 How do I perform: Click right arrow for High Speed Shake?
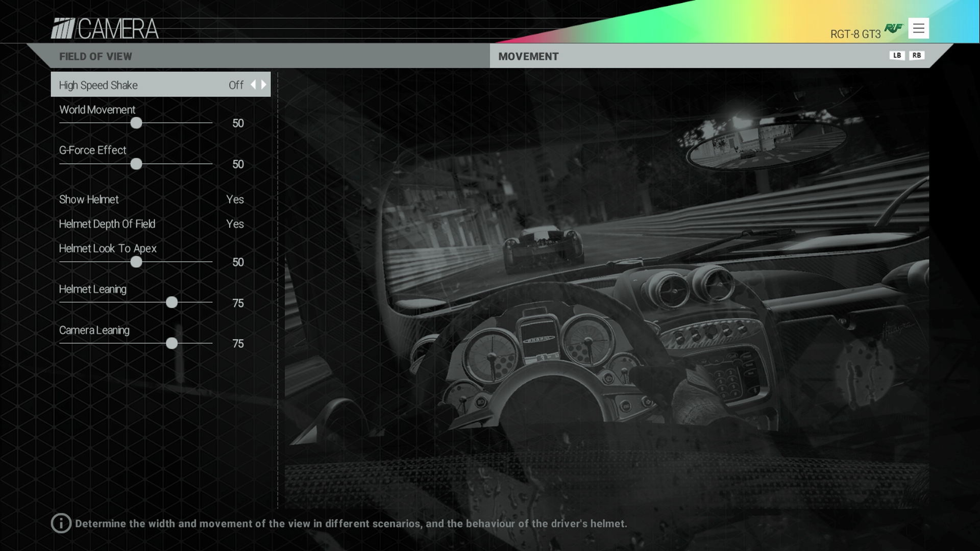(264, 85)
